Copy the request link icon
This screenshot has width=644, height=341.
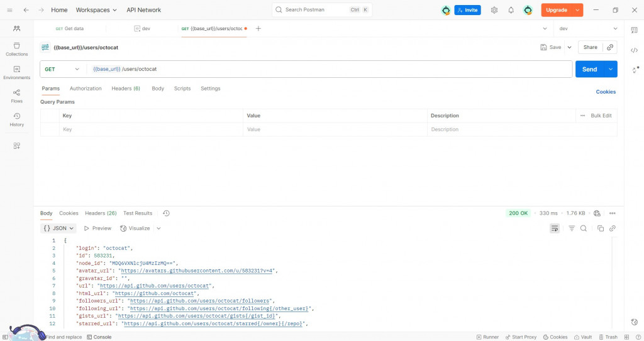[x=610, y=47]
